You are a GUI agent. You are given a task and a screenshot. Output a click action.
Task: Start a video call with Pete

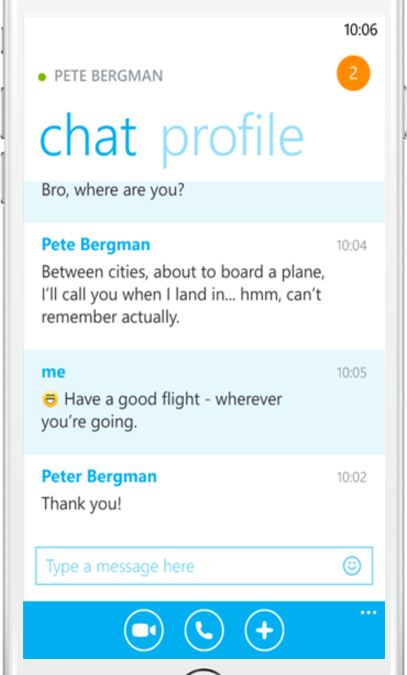pos(144,630)
